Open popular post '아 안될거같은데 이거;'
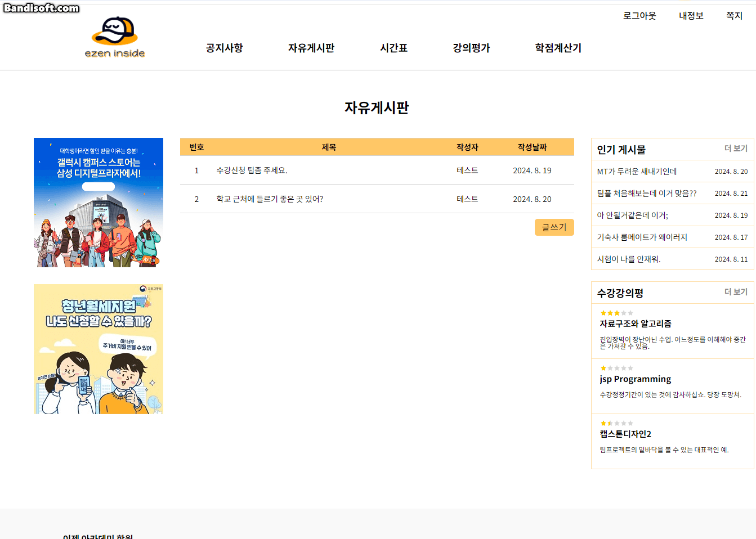 point(633,215)
